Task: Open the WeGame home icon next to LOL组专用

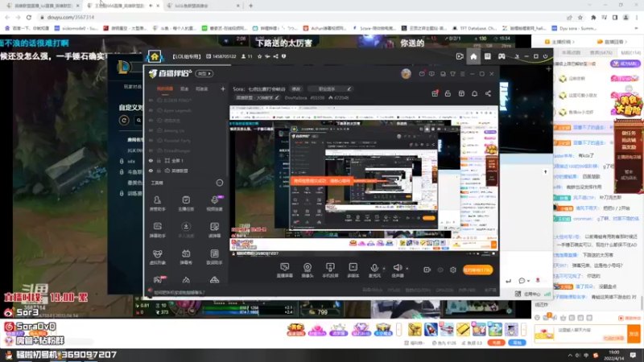Action: 155,56
